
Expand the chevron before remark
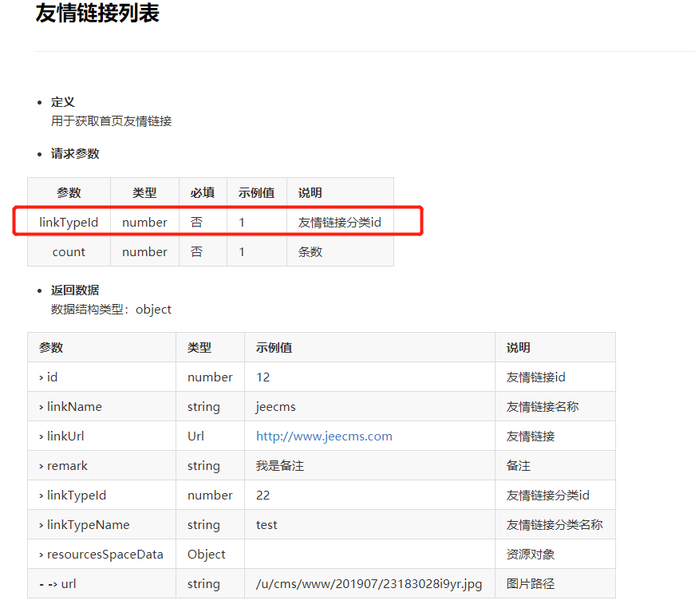[41, 466]
